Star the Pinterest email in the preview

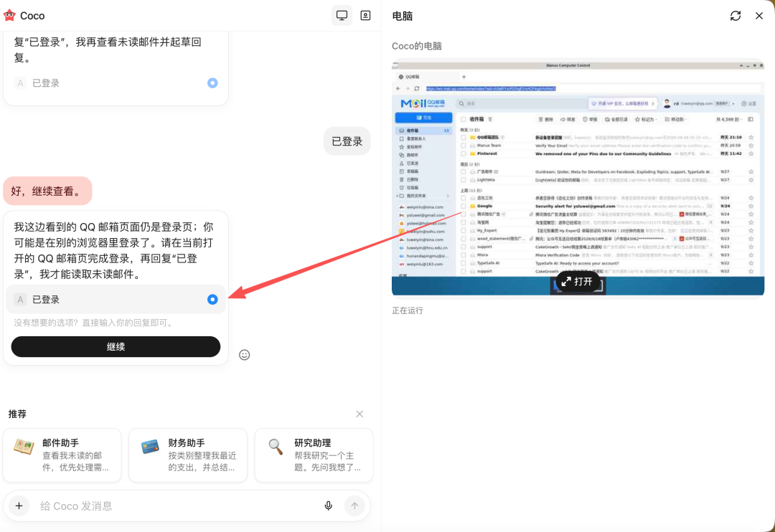751,153
